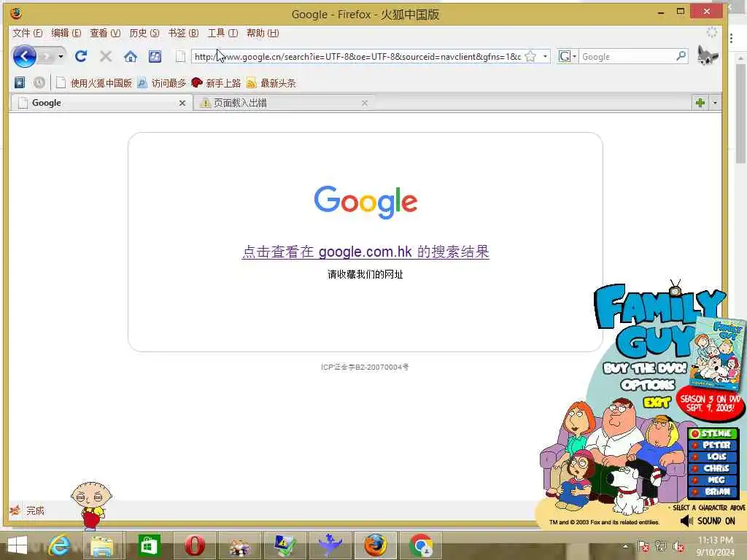Viewport: 747px width, 560px height.
Task: Open the 书签 (B) menu
Action: [x=183, y=33]
